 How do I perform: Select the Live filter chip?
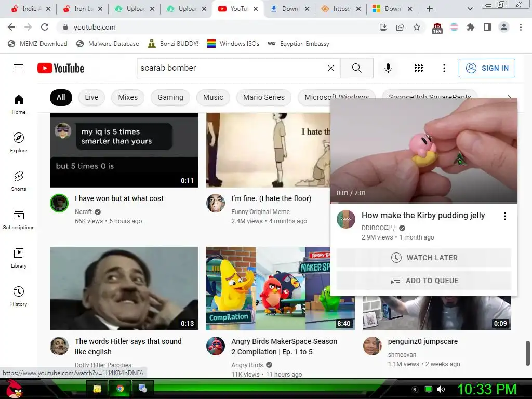pos(91,97)
